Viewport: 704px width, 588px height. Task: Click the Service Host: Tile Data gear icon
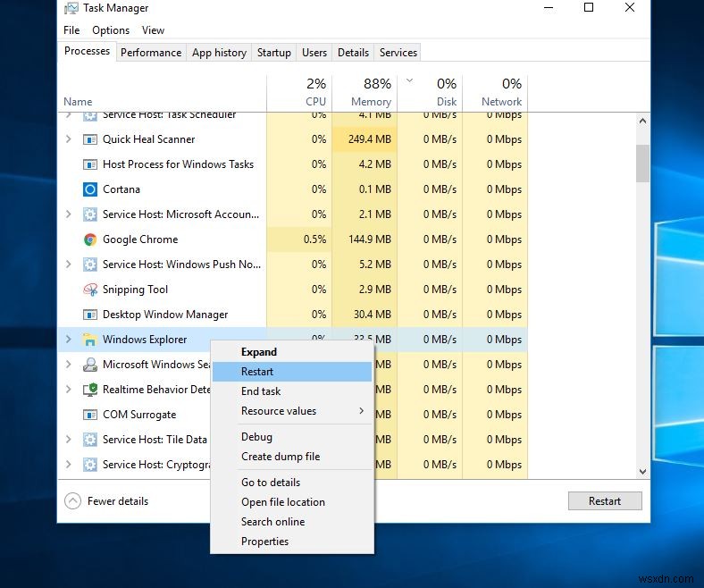click(x=90, y=440)
